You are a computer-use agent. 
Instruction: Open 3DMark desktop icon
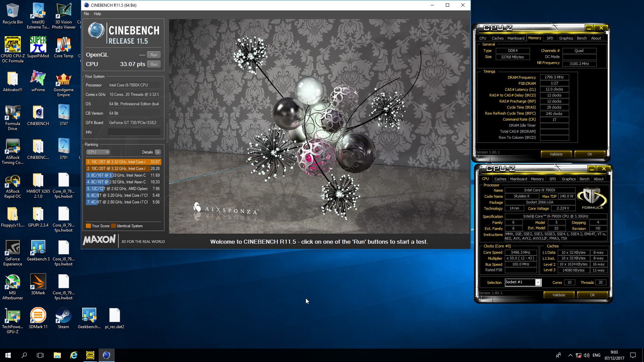click(x=38, y=285)
